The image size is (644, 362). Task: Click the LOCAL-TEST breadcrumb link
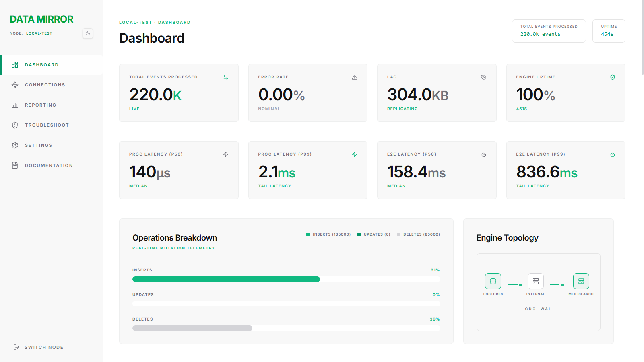[x=136, y=23]
